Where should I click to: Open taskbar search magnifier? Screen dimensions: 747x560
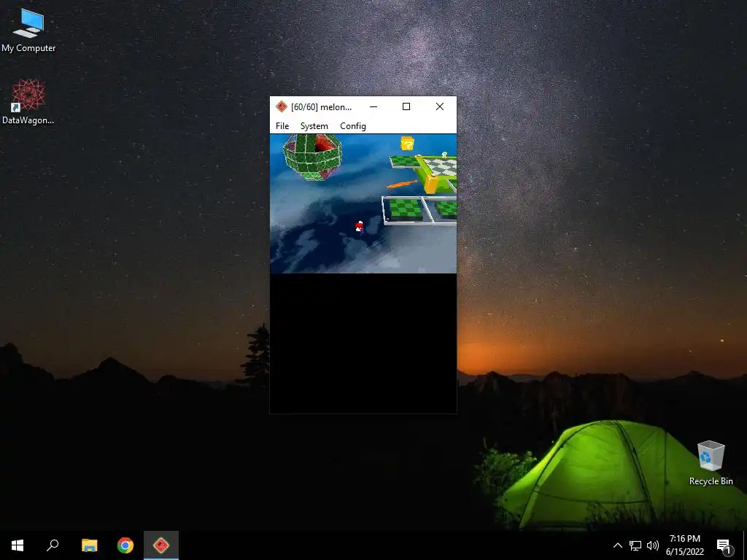(53, 545)
